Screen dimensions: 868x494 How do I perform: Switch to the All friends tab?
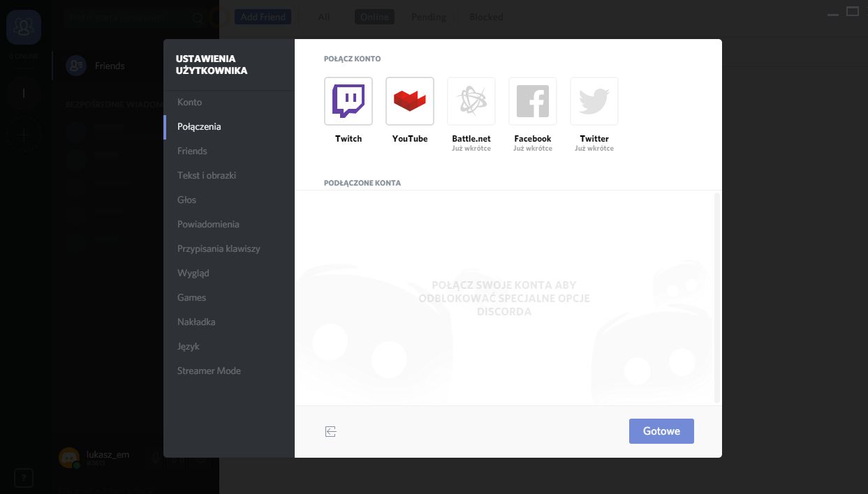tap(324, 17)
